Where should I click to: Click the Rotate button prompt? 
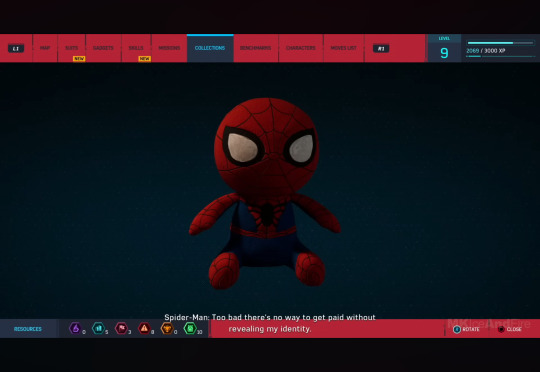pyautogui.click(x=466, y=329)
